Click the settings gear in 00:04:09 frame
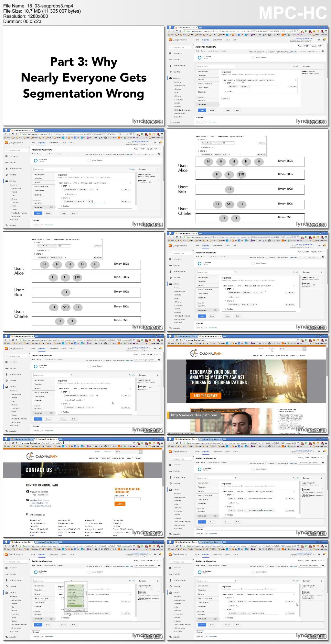331x644 pixels. [x=319, y=451]
